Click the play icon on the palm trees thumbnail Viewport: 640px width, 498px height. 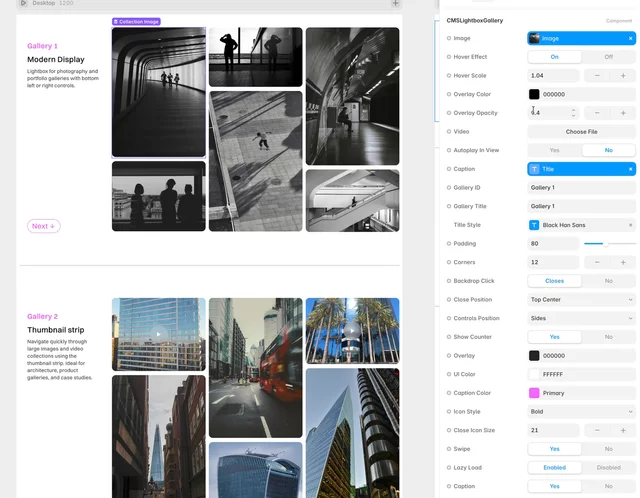point(352,331)
